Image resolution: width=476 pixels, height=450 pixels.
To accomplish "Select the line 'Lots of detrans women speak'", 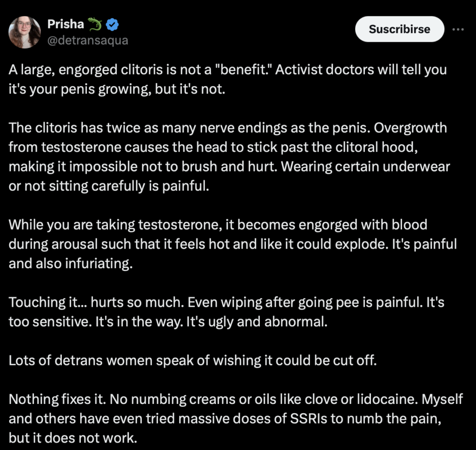I will coord(193,360).
